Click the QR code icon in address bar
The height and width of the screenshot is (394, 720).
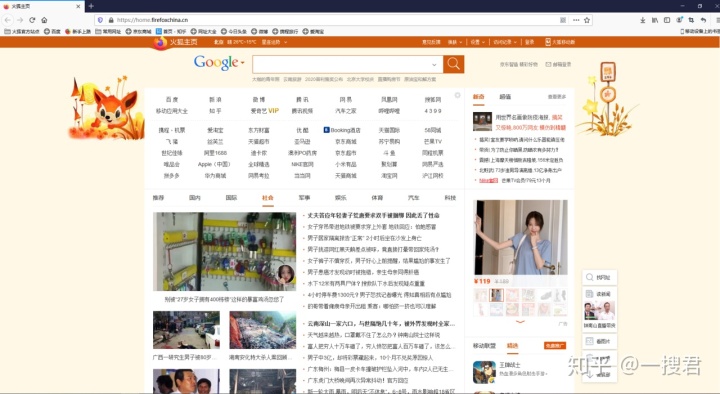tap(563, 20)
